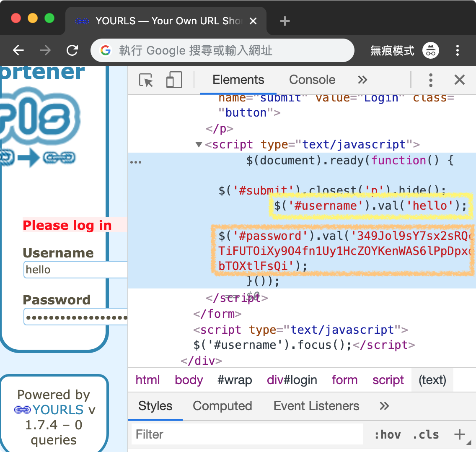This screenshot has width=476, height=452.
Task: Select the body breadcrumb
Action: click(x=189, y=380)
